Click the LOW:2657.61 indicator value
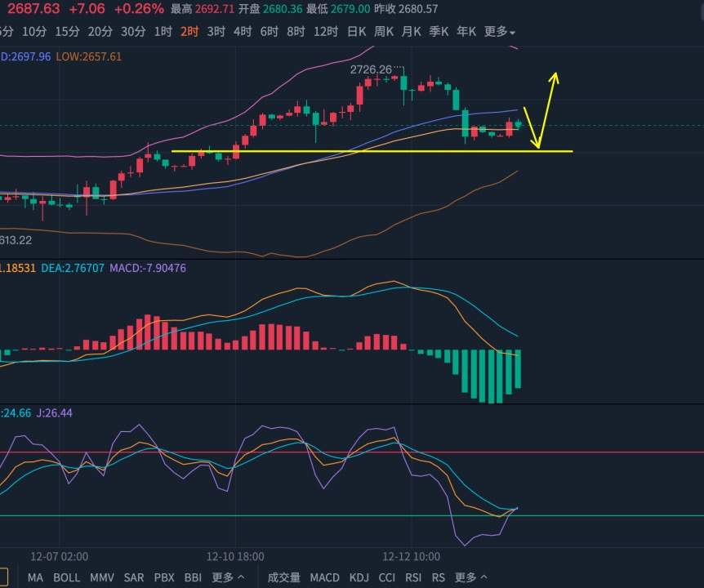This screenshot has width=704, height=588. point(88,56)
